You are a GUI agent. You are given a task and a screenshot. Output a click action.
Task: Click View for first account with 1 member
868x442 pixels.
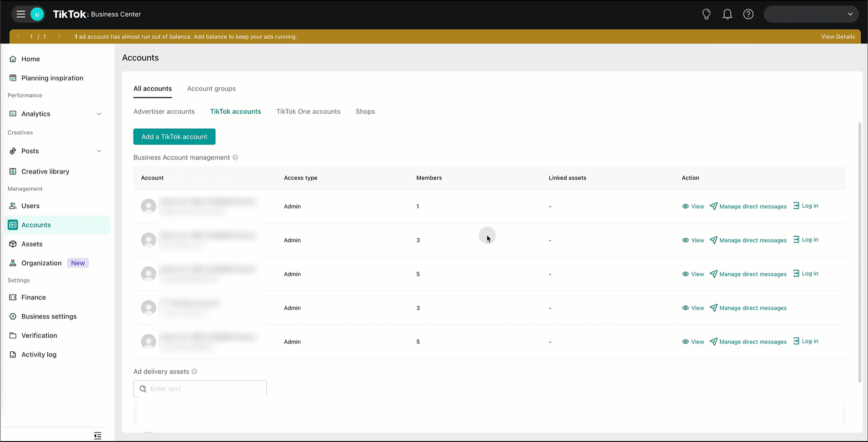click(x=693, y=206)
